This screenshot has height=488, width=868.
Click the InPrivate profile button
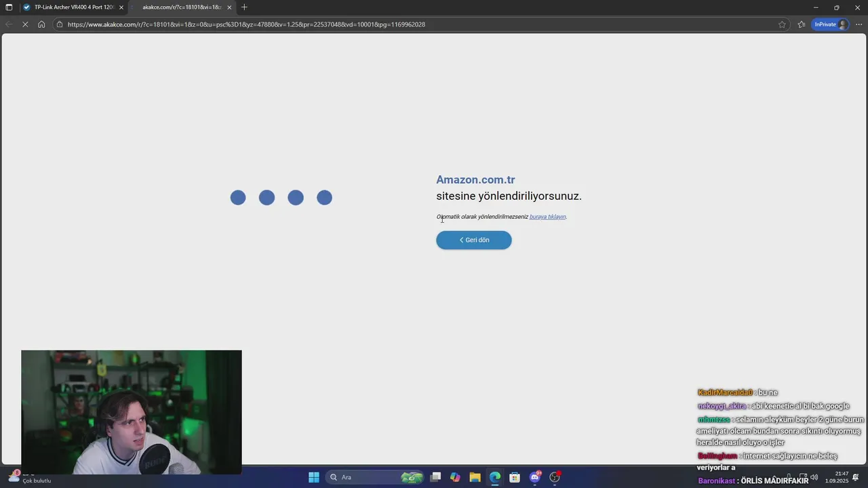click(x=831, y=24)
